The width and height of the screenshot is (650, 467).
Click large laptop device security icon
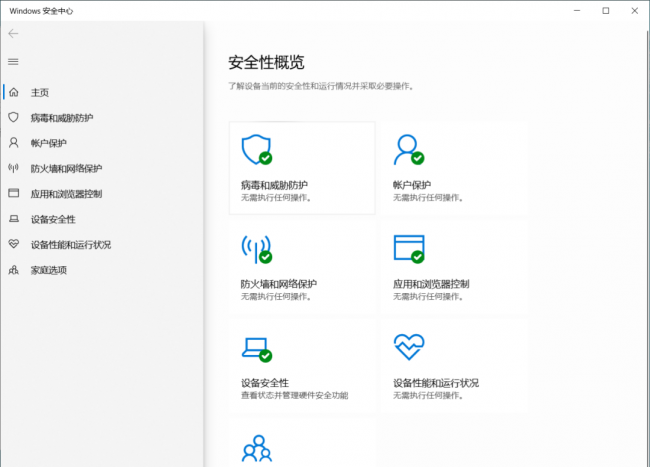click(x=257, y=350)
